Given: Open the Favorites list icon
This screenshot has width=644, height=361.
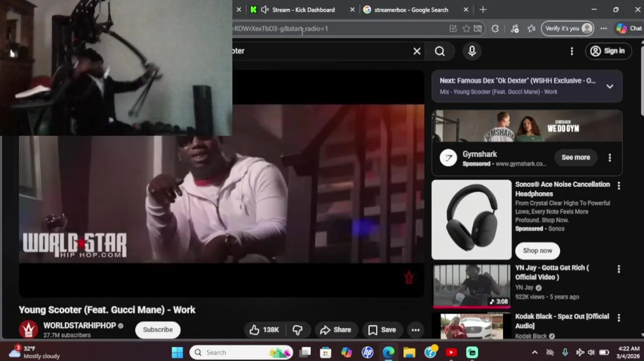Looking at the screenshot, I should [532, 29].
